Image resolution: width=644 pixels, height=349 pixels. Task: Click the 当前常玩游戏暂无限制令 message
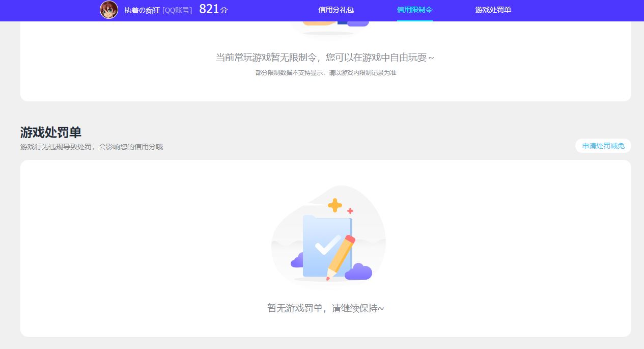[x=325, y=58]
